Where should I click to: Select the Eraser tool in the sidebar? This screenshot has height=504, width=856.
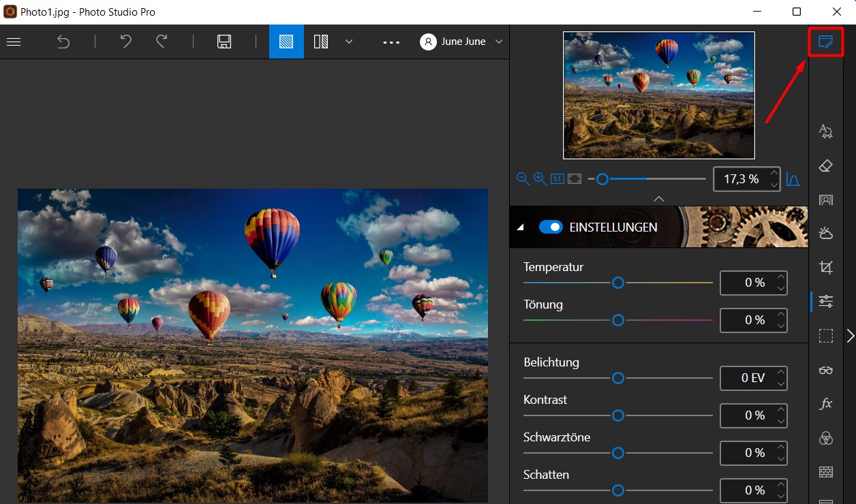point(825,166)
